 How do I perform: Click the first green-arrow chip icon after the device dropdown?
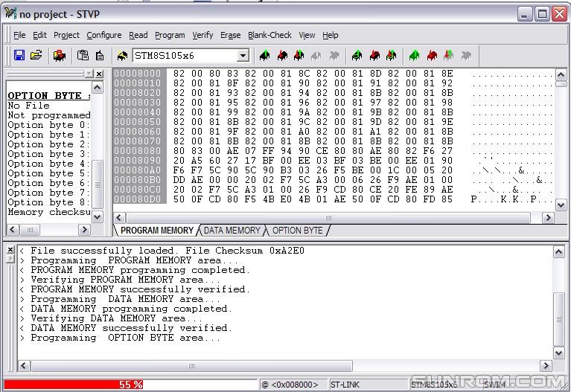coord(264,56)
